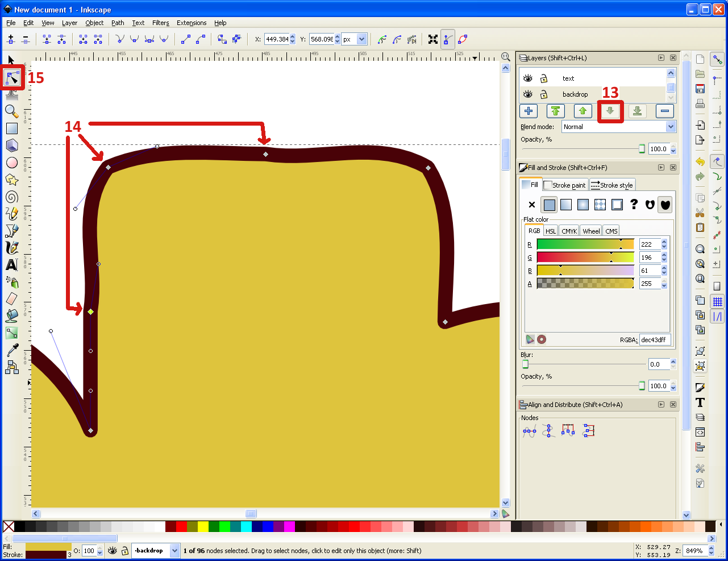Activate the Rectangle tool
The height and width of the screenshot is (561, 728).
pyautogui.click(x=12, y=128)
